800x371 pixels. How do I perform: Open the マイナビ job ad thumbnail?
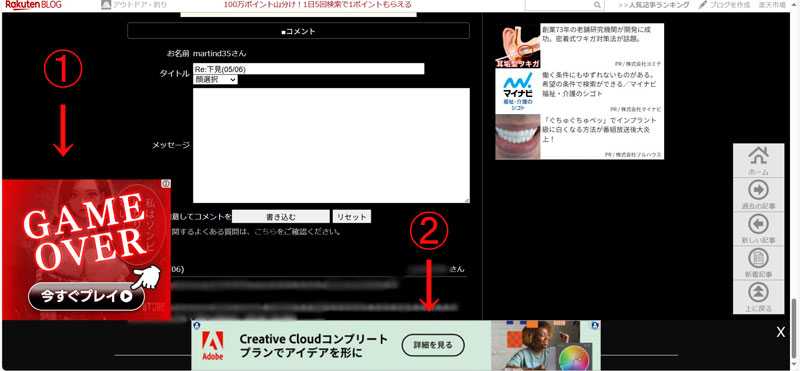pyautogui.click(x=517, y=91)
